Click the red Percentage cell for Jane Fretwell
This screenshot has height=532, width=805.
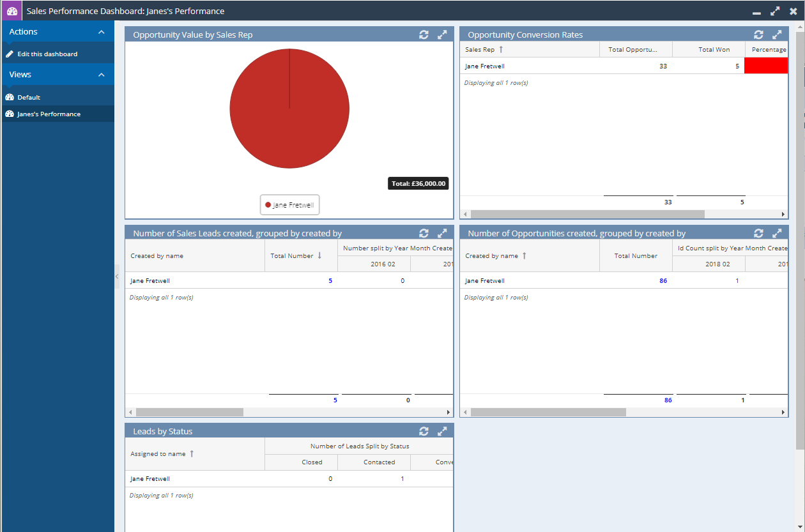click(x=766, y=66)
